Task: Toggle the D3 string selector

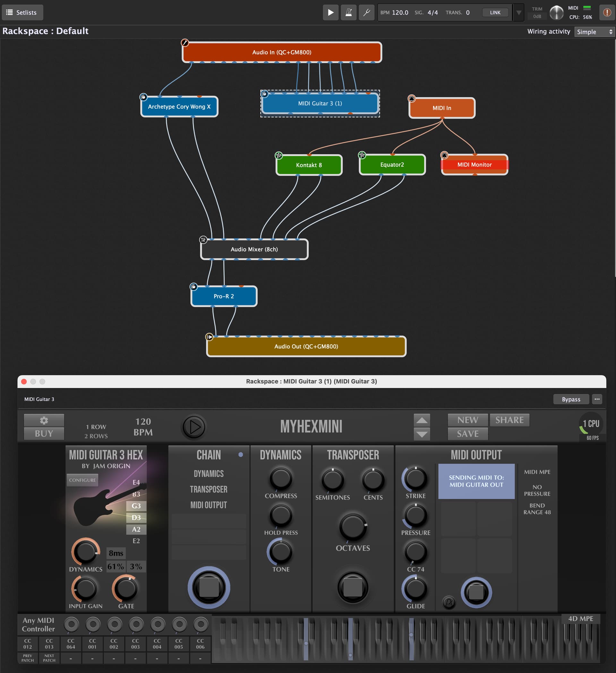Action: click(x=136, y=518)
